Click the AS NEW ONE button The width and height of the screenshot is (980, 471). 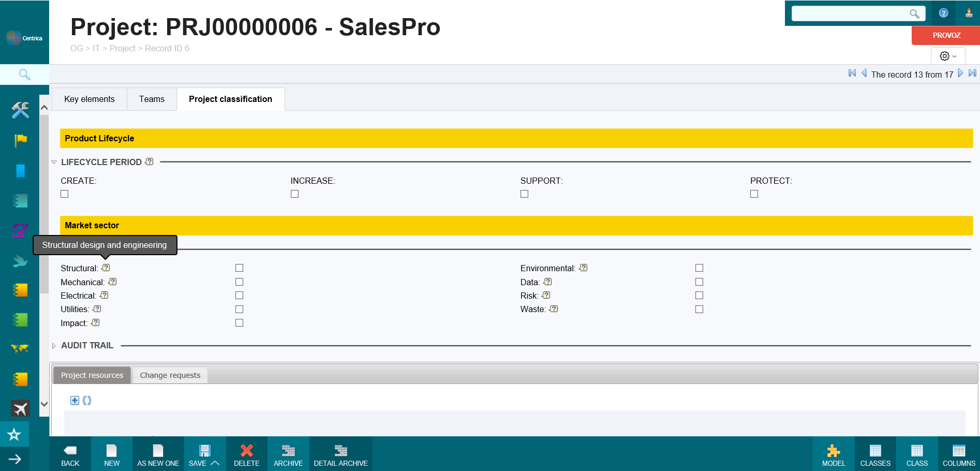pos(158,454)
